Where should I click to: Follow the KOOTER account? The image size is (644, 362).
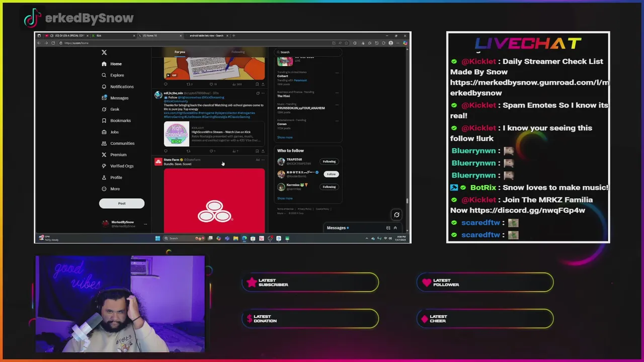[x=331, y=174]
